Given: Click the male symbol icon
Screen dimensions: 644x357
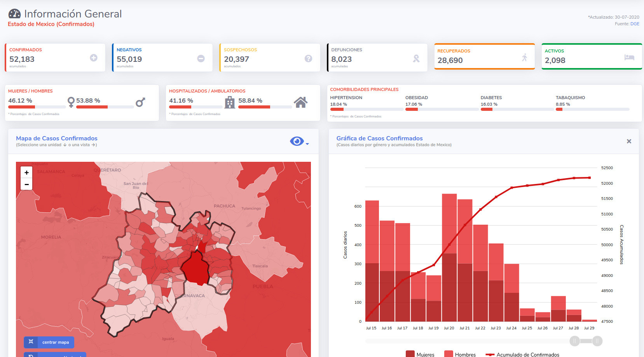Looking at the screenshot, I should pyautogui.click(x=140, y=102).
